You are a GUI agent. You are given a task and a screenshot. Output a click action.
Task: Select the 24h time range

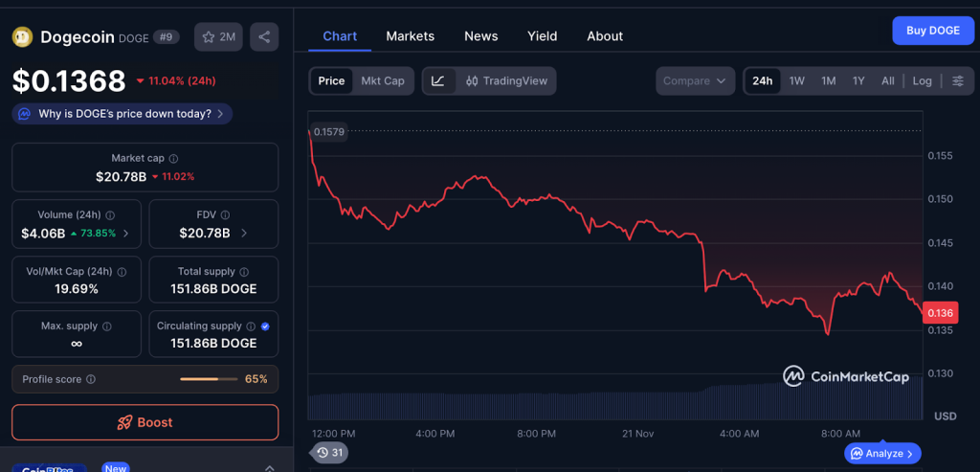762,81
